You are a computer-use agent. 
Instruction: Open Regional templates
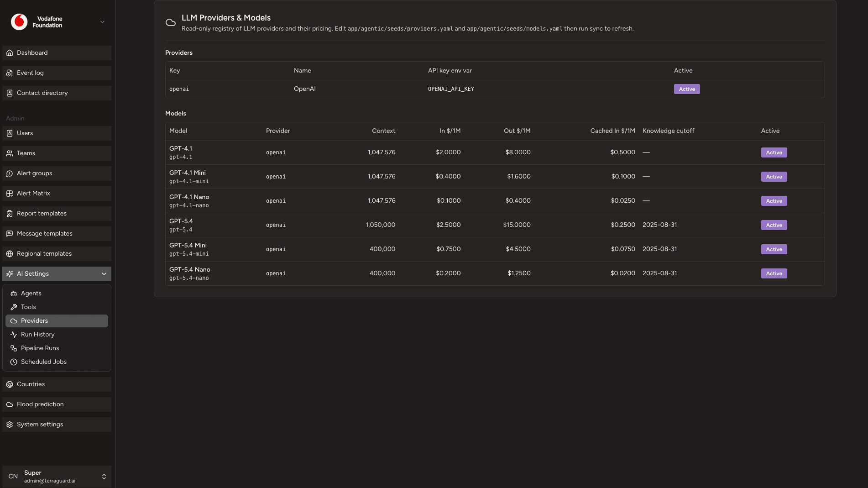57,254
